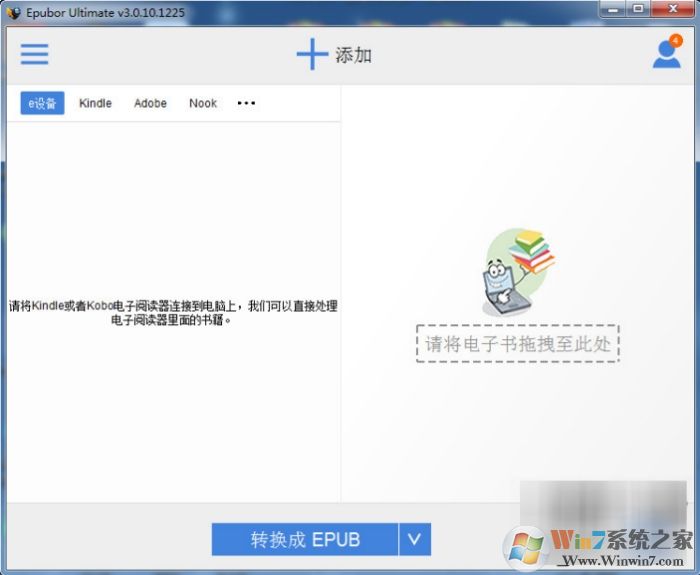Close the Epubor Ultimate window

(672, 9)
